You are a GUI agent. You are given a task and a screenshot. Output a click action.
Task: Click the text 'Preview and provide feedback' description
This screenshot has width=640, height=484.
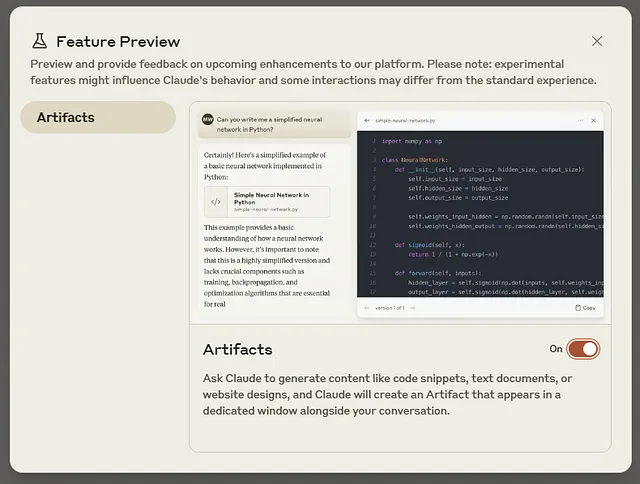pyautogui.click(x=313, y=72)
